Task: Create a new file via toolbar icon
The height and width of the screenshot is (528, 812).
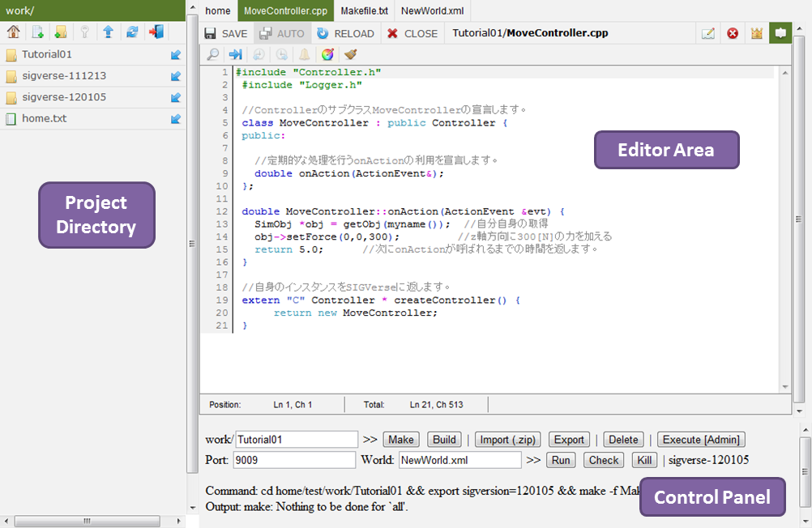Action: point(37,32)
